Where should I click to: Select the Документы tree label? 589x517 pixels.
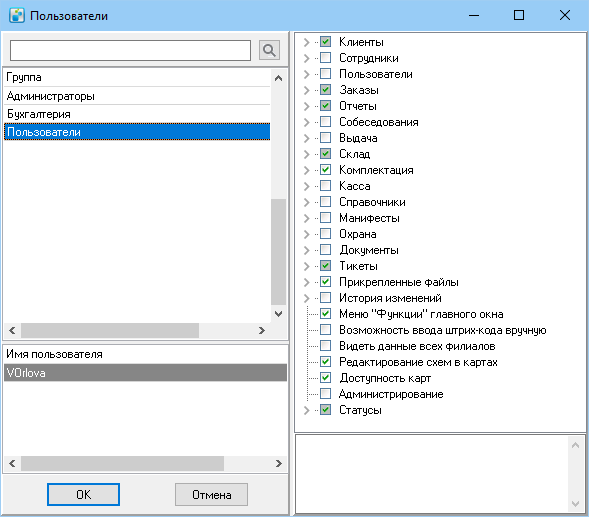(369, 250)
